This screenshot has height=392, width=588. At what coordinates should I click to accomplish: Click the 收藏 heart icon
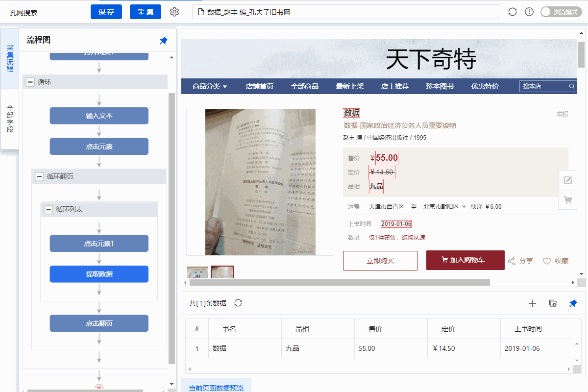click(x=547, y=261)
